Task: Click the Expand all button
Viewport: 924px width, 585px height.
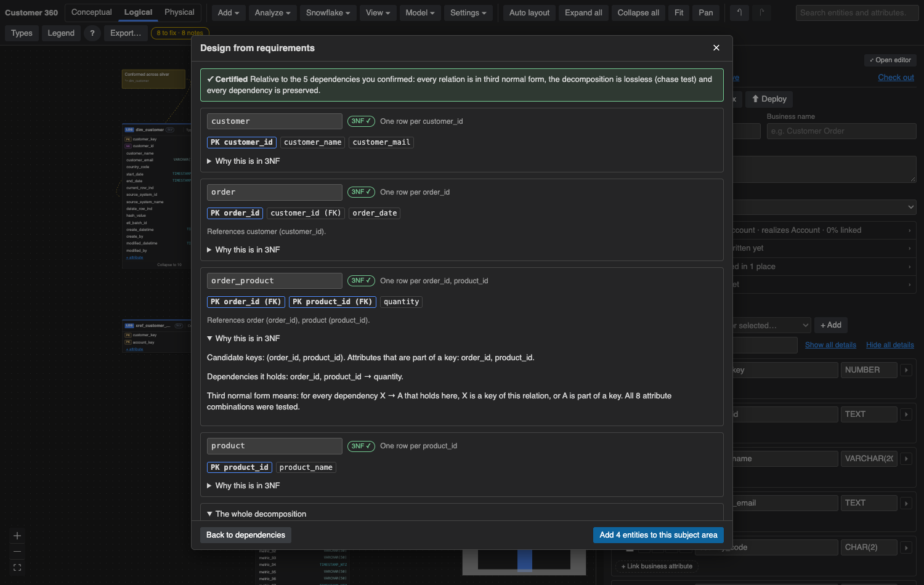Action: coord(583,13)
